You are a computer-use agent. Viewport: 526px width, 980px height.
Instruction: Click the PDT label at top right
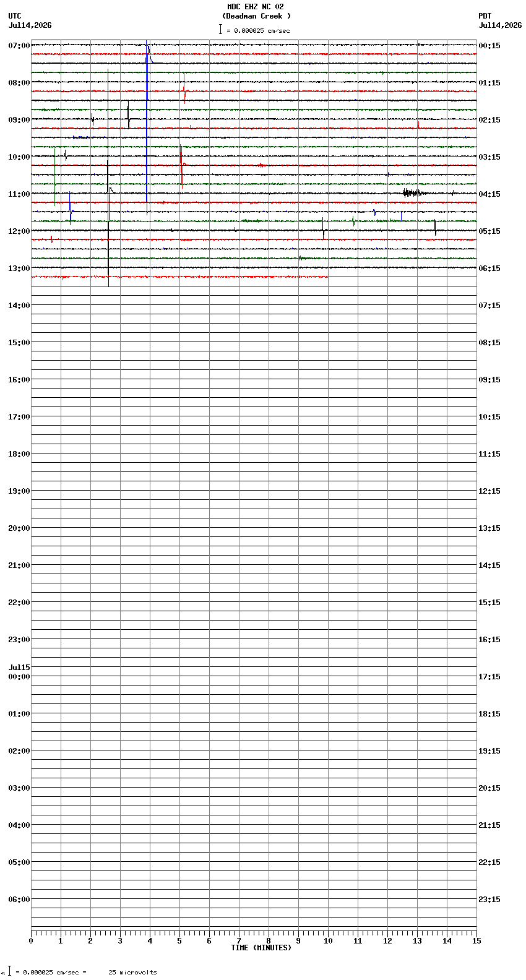point(485,16)
